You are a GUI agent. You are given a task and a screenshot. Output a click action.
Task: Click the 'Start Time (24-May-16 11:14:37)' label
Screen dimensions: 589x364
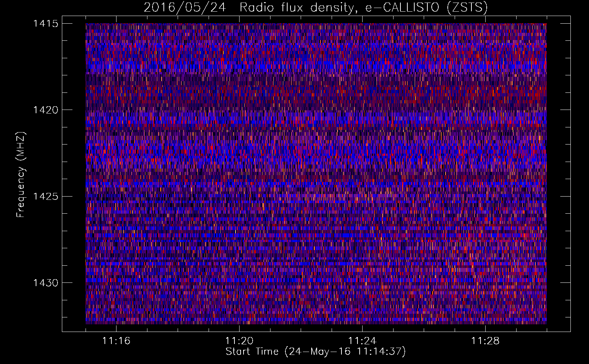[x=316, y=352]
